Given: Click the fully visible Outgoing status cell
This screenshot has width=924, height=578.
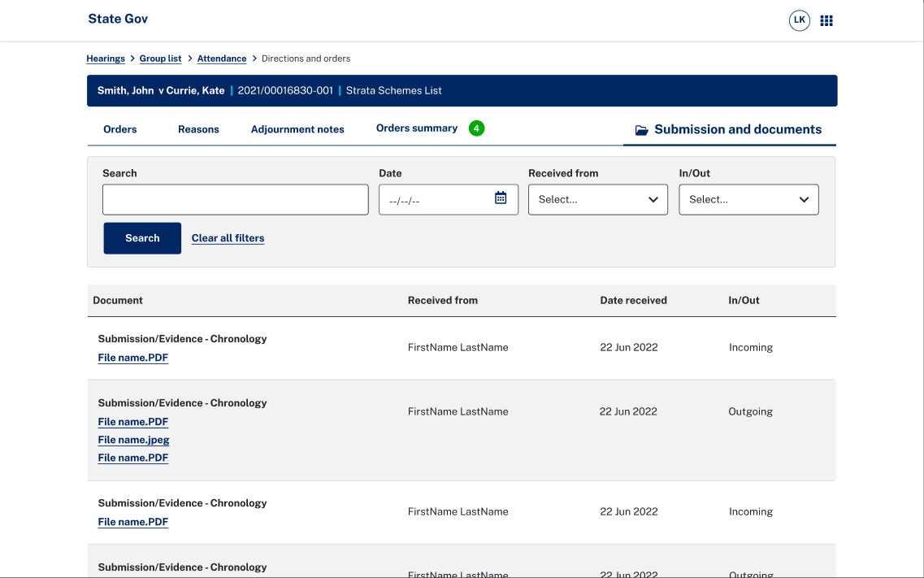Looking at the screenshot, I should click(750, 412).
